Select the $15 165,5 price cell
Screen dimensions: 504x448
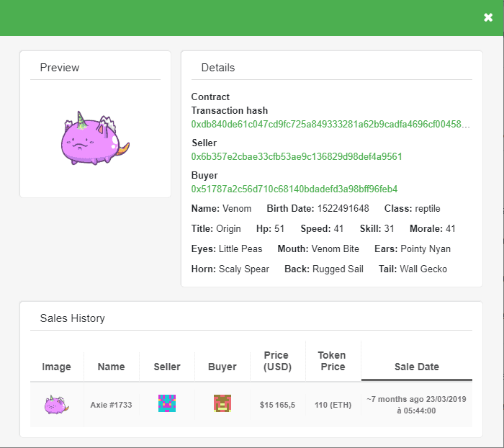point(277,405)
